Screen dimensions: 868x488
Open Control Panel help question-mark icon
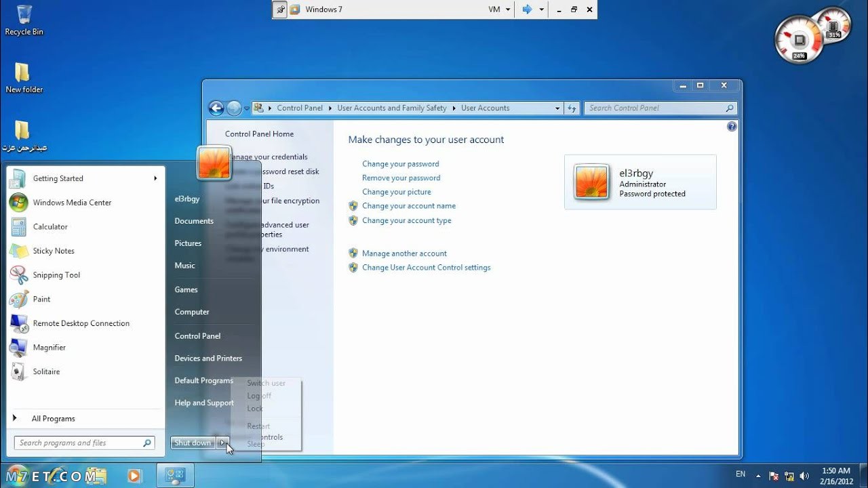point(732,127)
